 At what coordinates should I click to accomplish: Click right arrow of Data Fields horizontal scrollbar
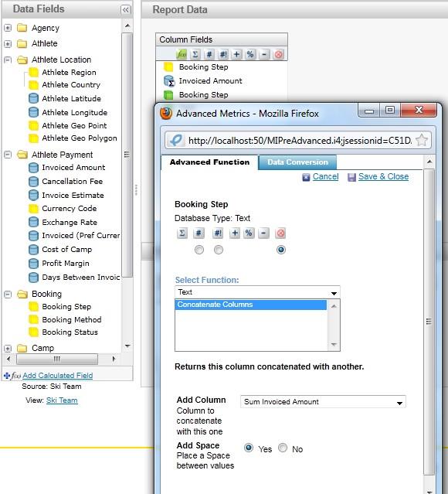pos(114,359)
